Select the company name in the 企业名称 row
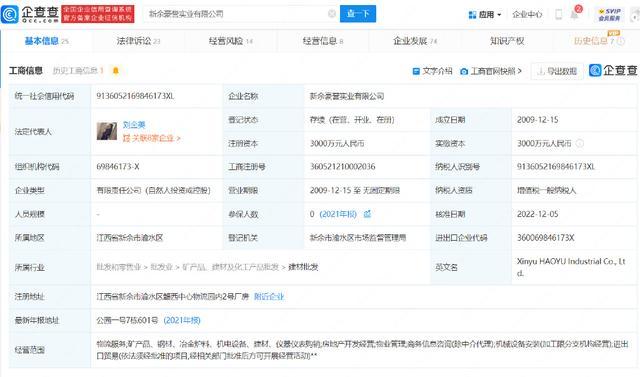Screen dimensions: 640x377 (x=347, y=96)
